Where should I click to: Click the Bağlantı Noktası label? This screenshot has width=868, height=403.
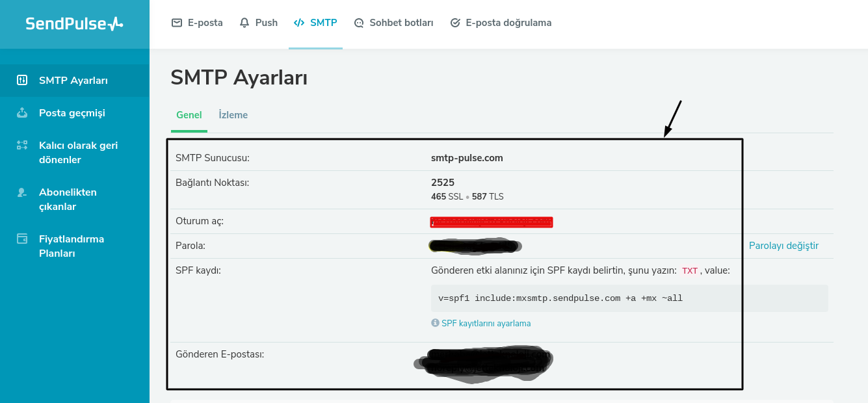point(212,183)
